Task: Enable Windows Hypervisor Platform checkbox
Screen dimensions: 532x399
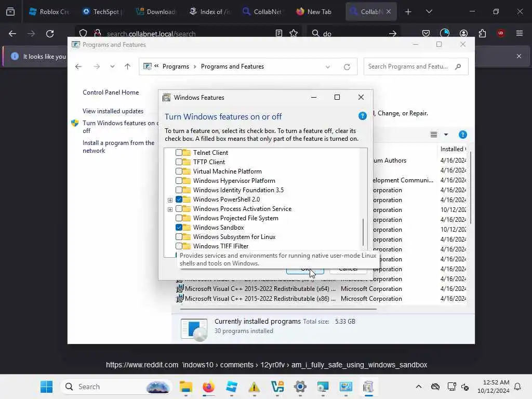Action: 179,180
